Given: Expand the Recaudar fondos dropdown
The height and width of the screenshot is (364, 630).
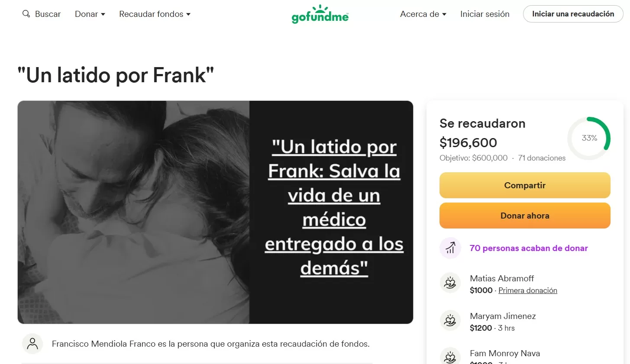Looking at the screenshot, I should coord(155,14).
